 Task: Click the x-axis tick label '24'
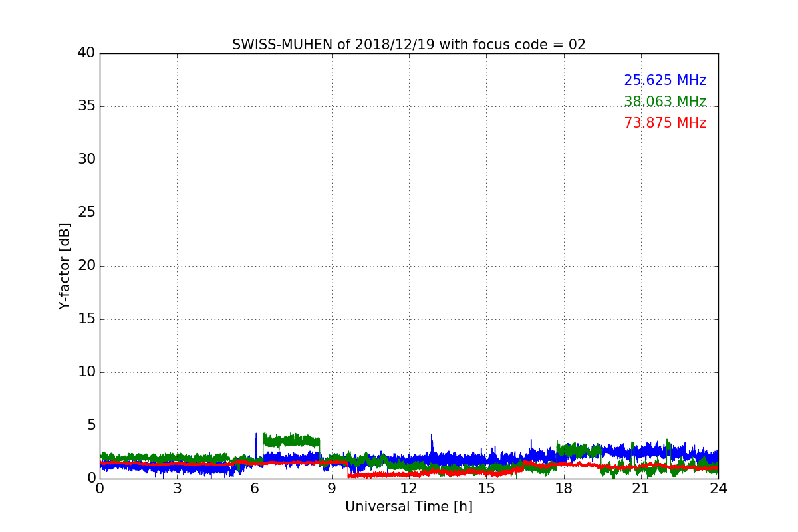pyautogui.click(x=718, y=489)
